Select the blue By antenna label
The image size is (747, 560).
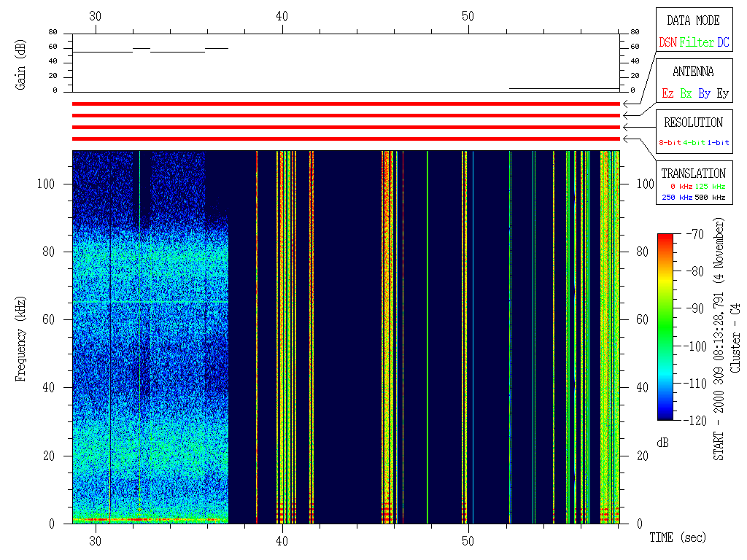704,93
